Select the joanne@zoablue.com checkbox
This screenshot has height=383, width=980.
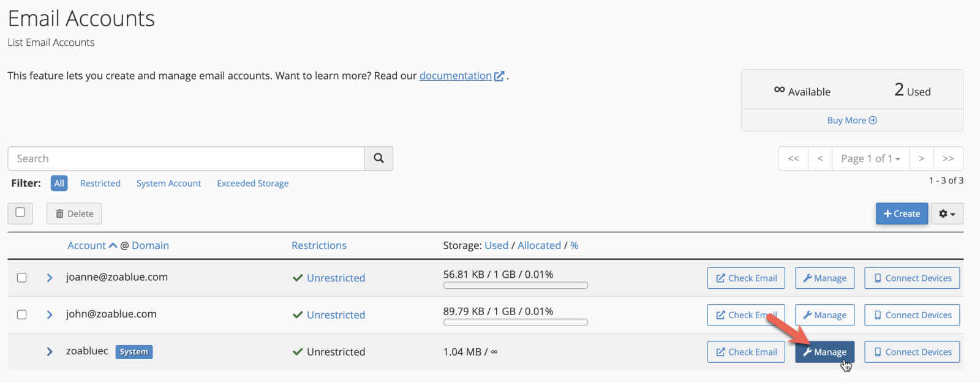pos(22,278)
